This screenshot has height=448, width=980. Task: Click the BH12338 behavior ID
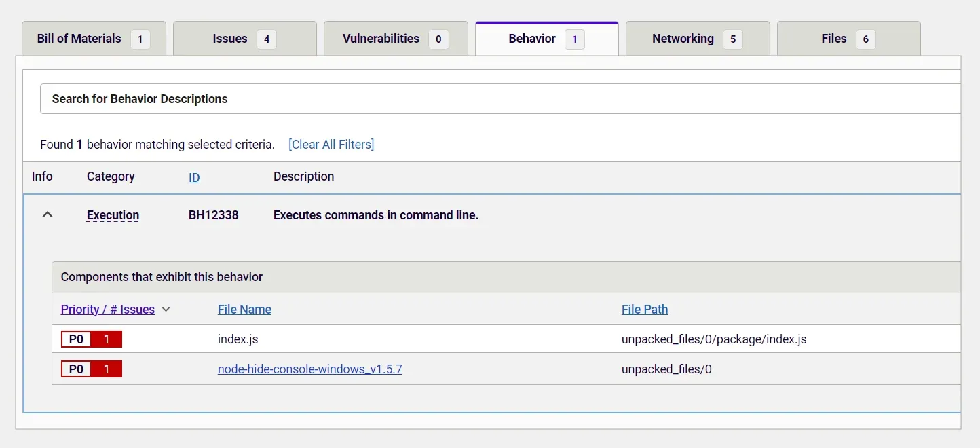coord(213,215)
